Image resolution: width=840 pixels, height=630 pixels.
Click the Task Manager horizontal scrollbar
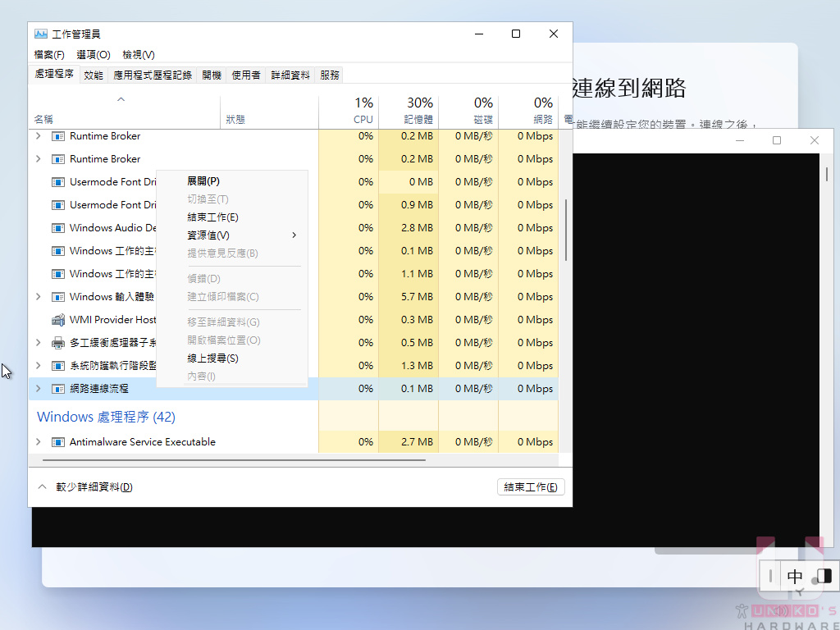tap(234, 460)
